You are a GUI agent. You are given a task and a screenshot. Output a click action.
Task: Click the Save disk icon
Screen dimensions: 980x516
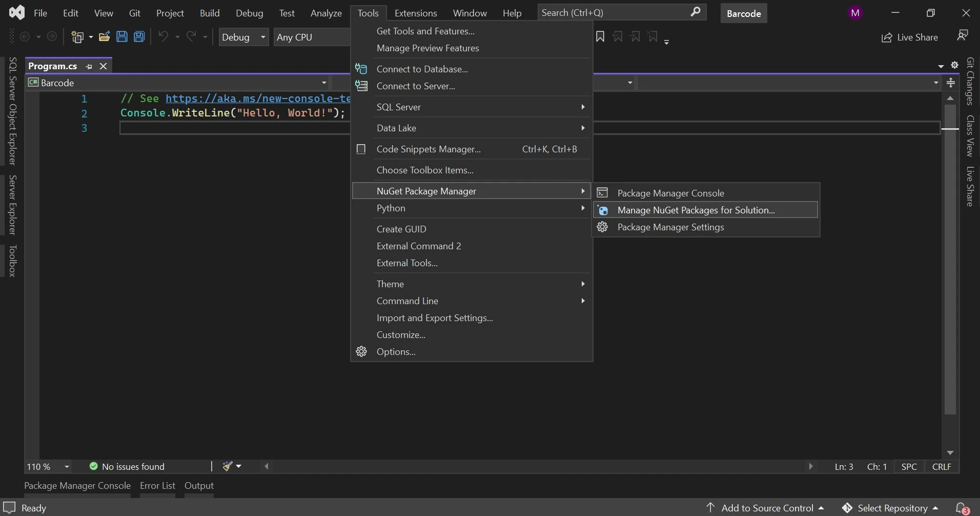point(122,37)
